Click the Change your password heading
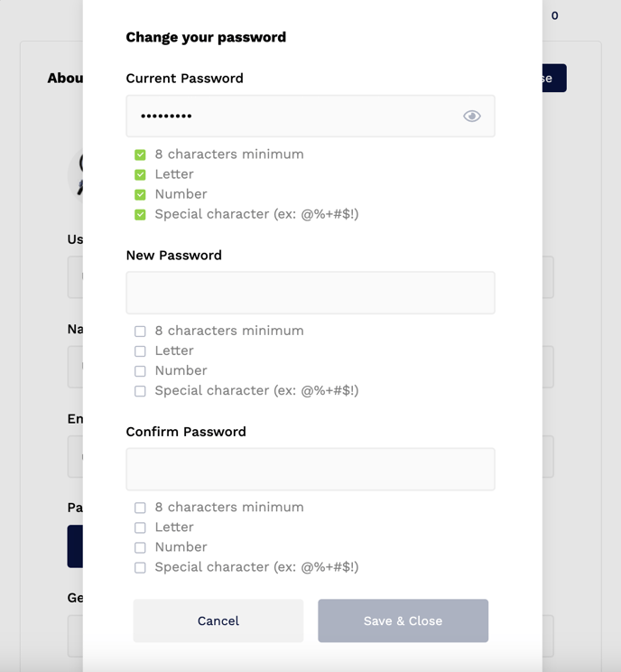 [206, 37]
